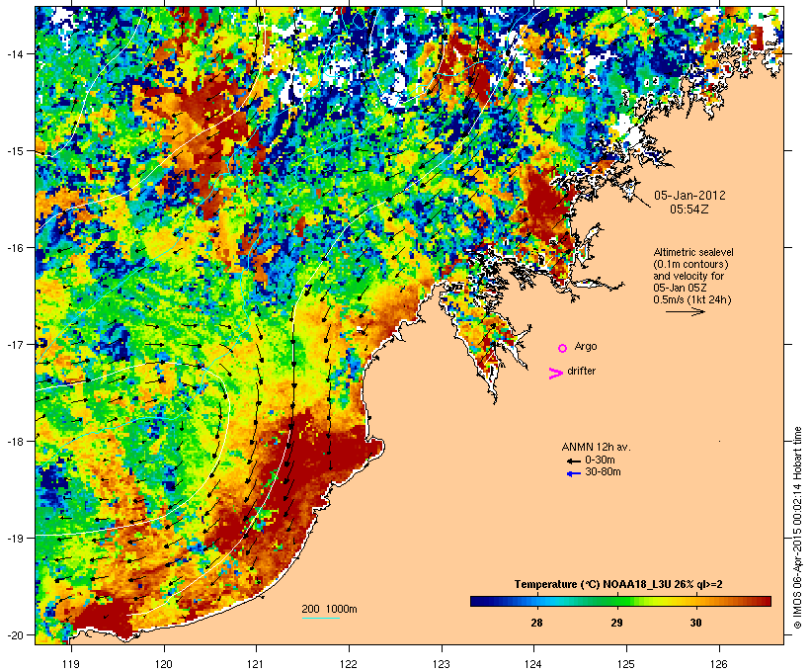810x672 pixels.
Task: Click the 28 value on temperature scale
Action: [x=536, y=623]
